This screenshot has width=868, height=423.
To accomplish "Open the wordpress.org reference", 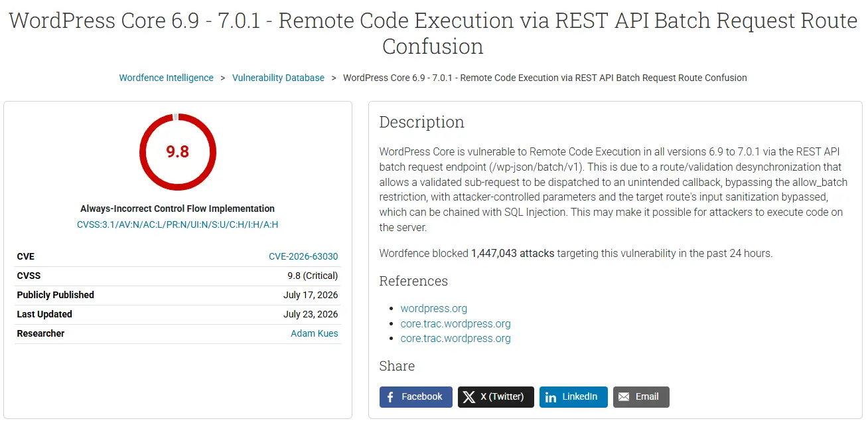I will [434, 308].
